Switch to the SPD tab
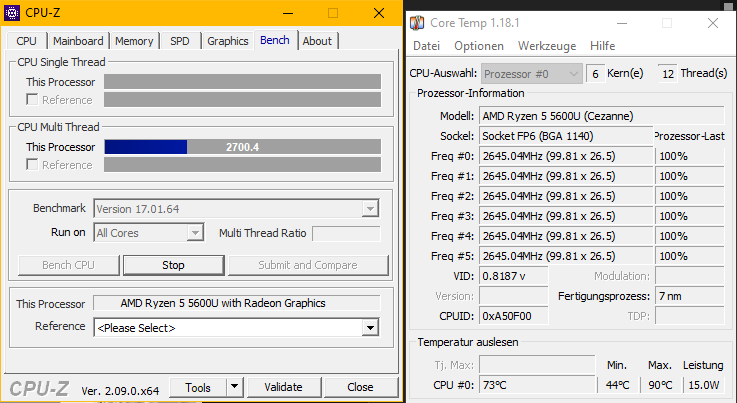Screen dimensions: 737x403 [x=180, y=41]
